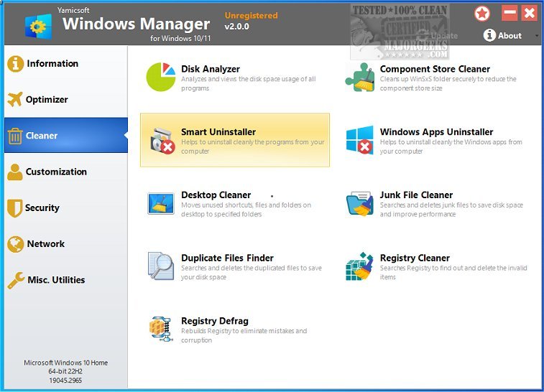Image resolution: width=544 pixels, height=392 pixels.
Task: Click the Windows Apps Uninstaller logo icon
Action: 360,140
